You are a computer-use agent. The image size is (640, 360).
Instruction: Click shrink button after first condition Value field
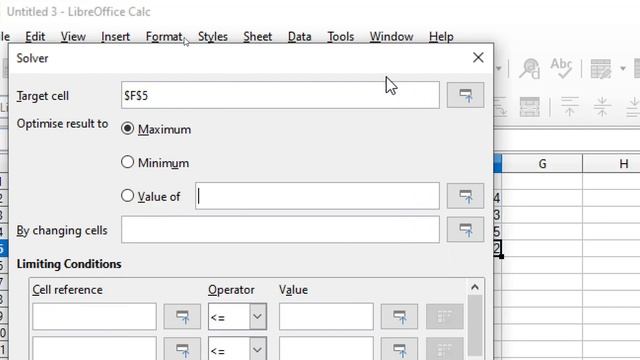[399, 316]
